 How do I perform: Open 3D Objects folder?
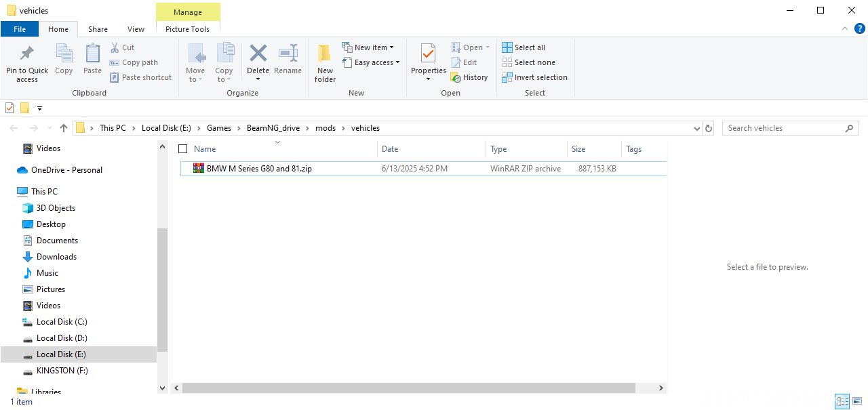point(56,208)
